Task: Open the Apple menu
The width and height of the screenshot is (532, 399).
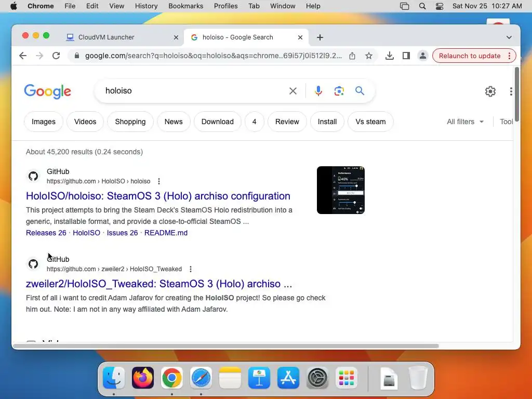Action: tap(14, 6)
